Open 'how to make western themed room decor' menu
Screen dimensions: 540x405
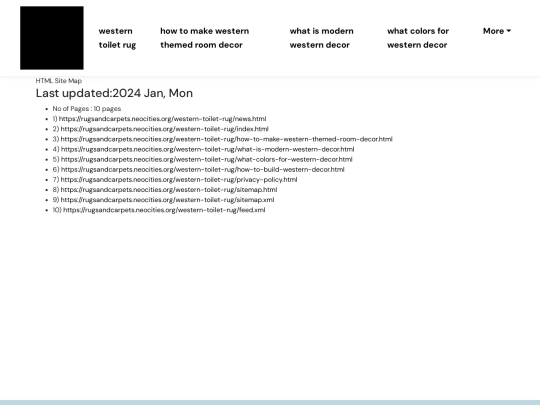pos(205,38)
